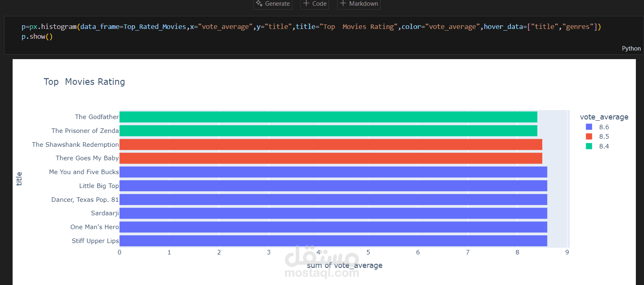Select the Dancer, Texas Pop. 81 bar

333,200
